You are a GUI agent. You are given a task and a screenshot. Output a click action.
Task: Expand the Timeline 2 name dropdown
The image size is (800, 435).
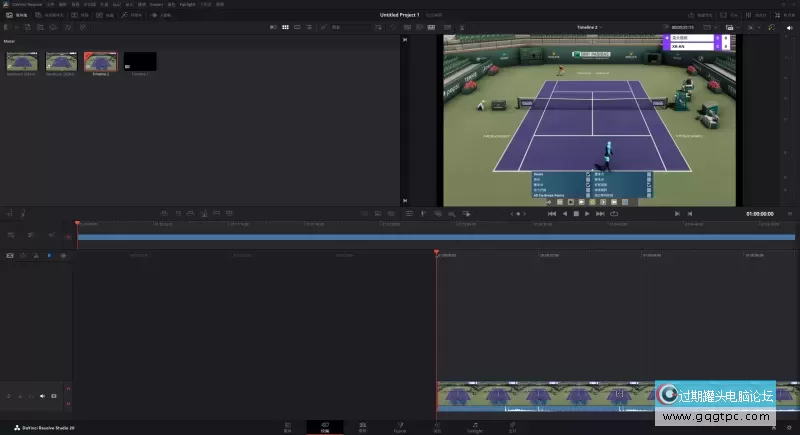tap(592, 27)
